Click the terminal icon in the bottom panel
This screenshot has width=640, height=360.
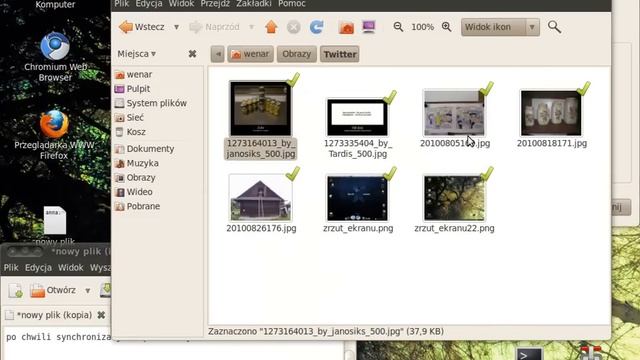click(x=529, y=355)
